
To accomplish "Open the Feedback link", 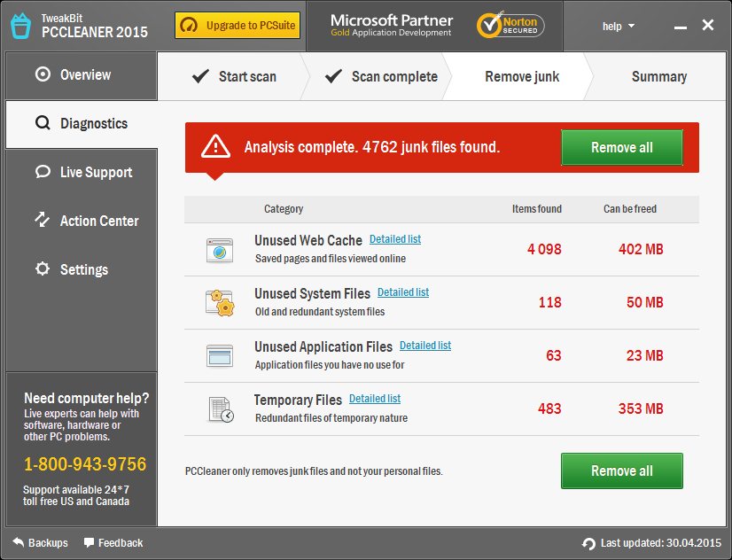I will [113, 543].
